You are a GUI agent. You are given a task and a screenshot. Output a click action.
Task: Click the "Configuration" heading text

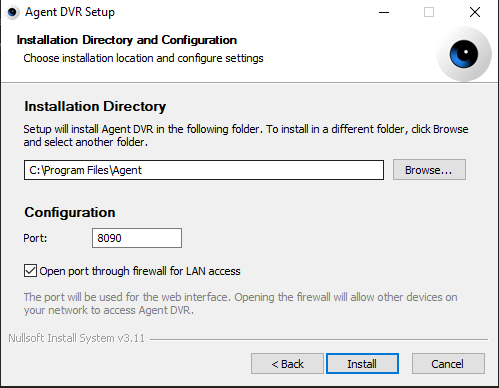click(x=70, y=212)
